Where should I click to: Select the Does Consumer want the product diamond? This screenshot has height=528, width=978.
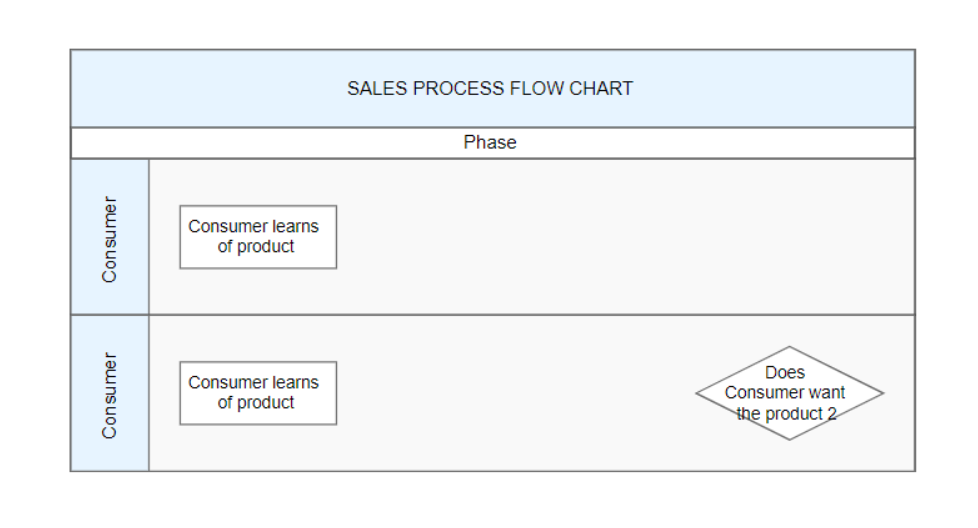(789, 393)
